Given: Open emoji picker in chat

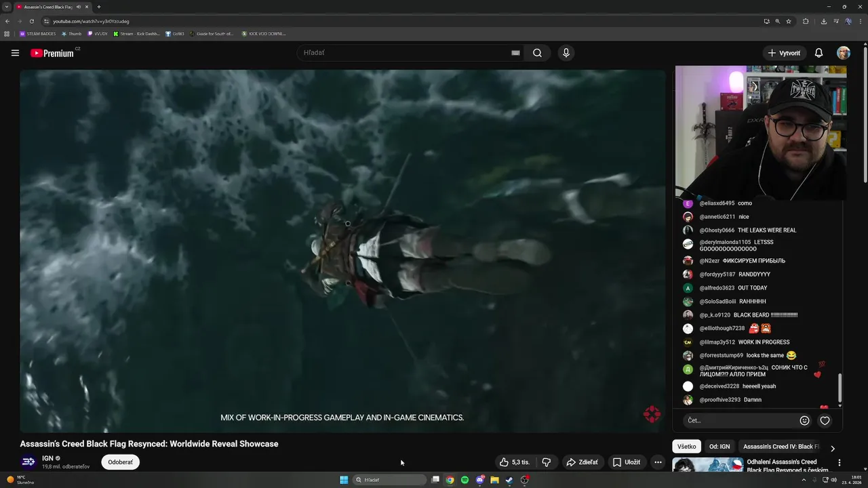Looking at the screenshot, I should coord(804,420).
